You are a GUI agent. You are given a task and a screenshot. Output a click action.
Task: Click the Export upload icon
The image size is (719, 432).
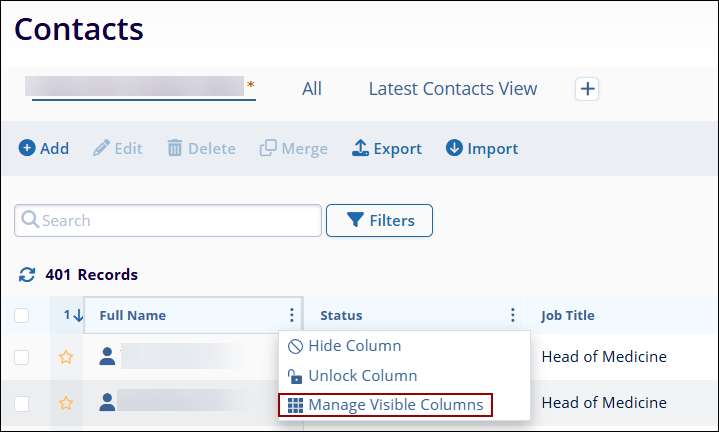[x=361, y=148]
